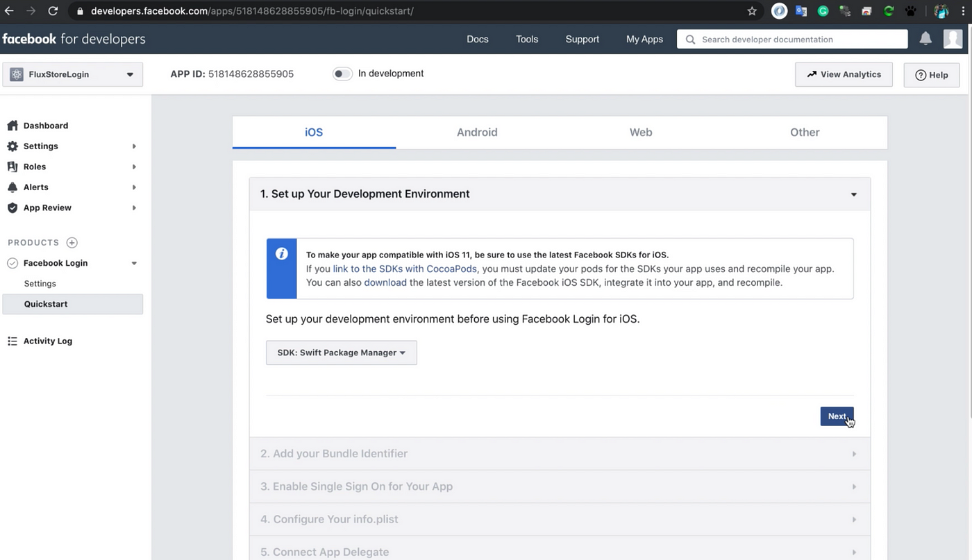Image resolution: width=972 pixels, height=560 pixels.
Task: Click the Help button
Action: 932,75
